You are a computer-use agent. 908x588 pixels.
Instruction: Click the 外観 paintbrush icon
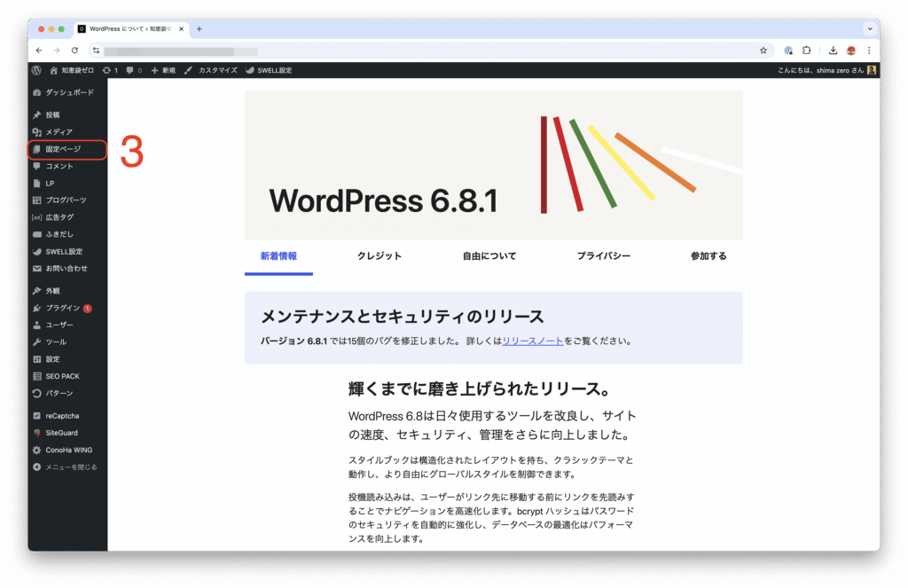pyautogui.click(x=37, y=291)
